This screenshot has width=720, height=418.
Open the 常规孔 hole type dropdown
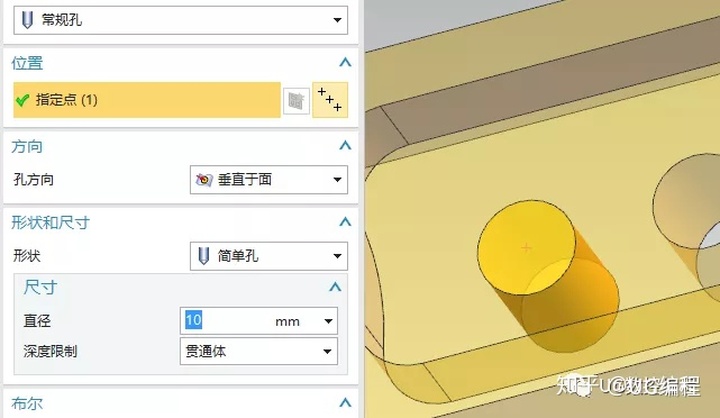tap(180, 20)
